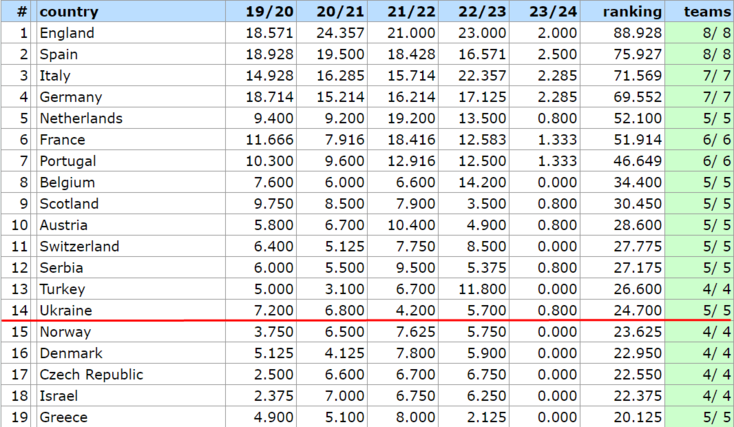
Task: Click England's 20/21 value 24.357
Action: pyautogui.click(x=340, y=33)
